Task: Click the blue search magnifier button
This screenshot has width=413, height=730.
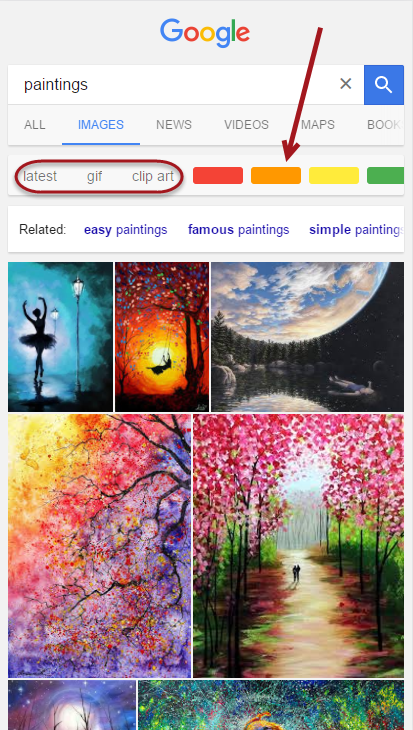Action: click(384, 85)
